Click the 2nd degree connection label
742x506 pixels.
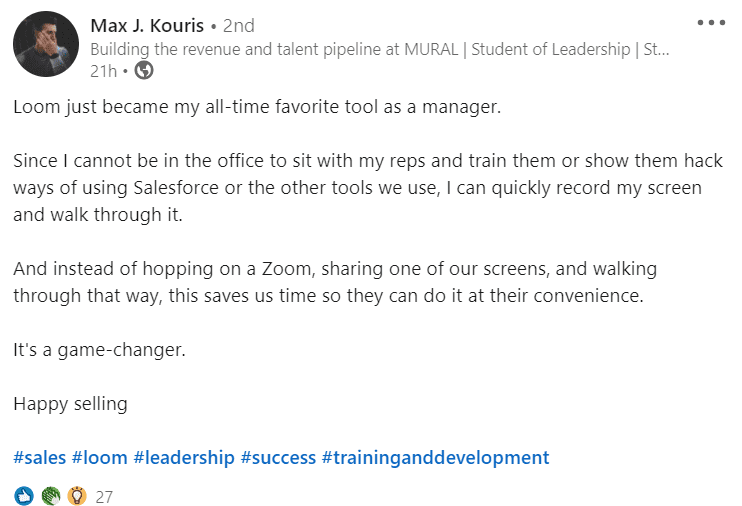[x=239, y=26]
